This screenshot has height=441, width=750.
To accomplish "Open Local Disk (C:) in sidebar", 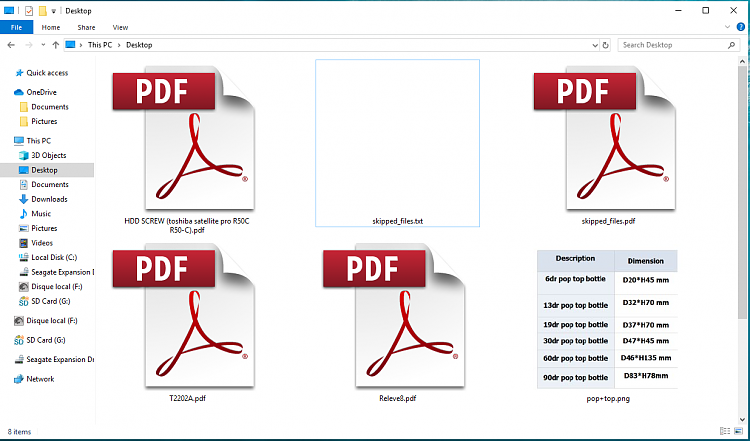I will tap(54, 257).
